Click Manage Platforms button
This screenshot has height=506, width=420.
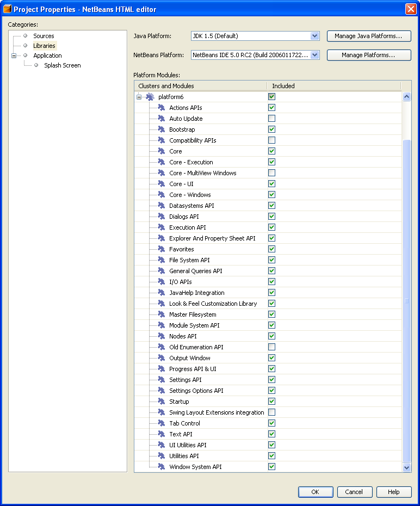coord(369,55)
